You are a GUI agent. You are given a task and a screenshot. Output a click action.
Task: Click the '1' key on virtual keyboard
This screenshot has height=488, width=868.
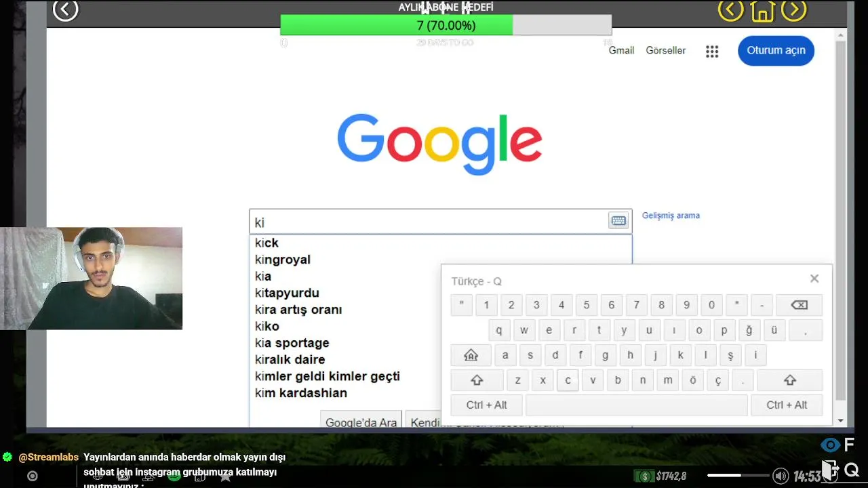pos(486,305)
